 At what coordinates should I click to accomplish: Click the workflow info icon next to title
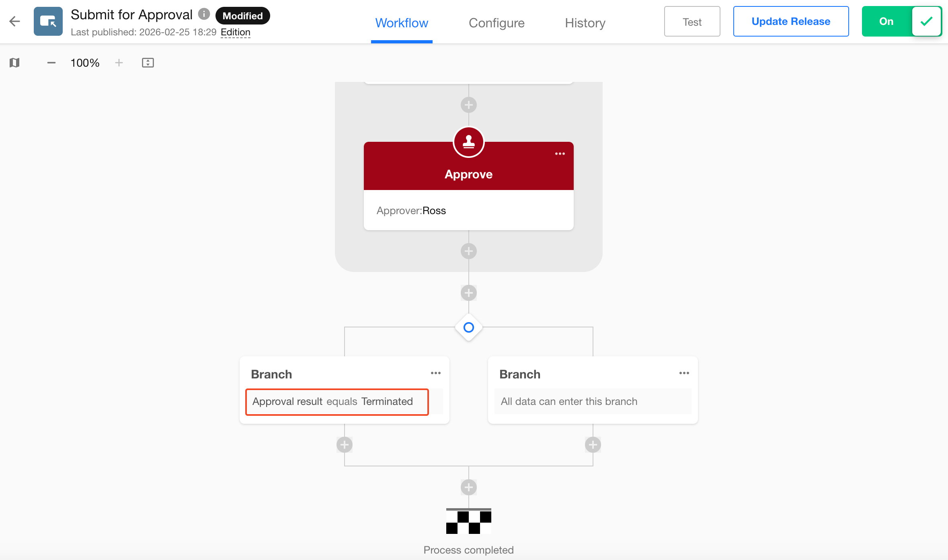pos(204,14)
